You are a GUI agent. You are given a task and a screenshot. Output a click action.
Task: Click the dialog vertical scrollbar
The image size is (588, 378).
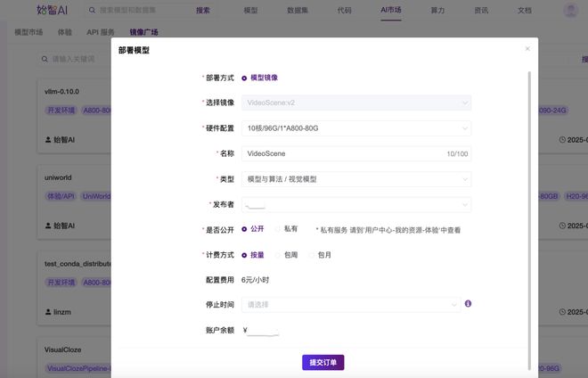[529, 219]
